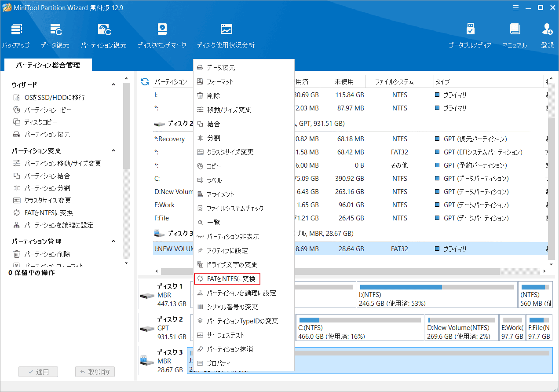Choose コピー in the context menu
Viewport: 559px width, 392px height.
tap(244, 166)
